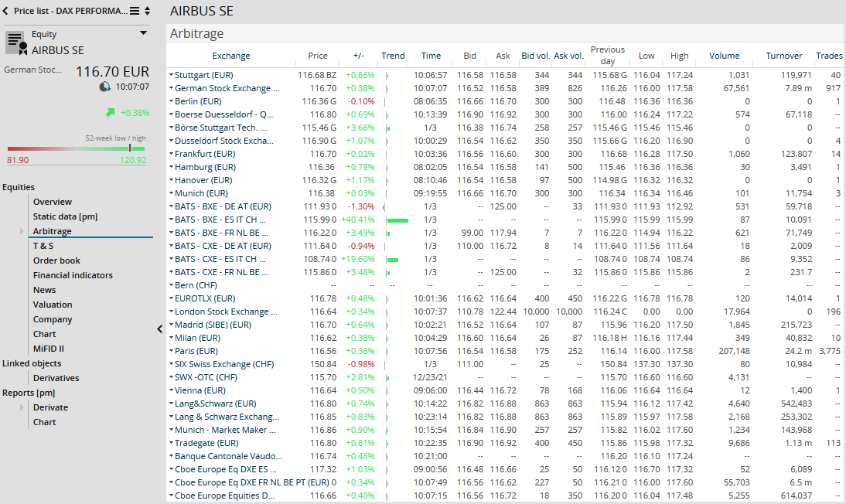Open Stuttgart (EUR) row dropdown arrow

point(171,75)
